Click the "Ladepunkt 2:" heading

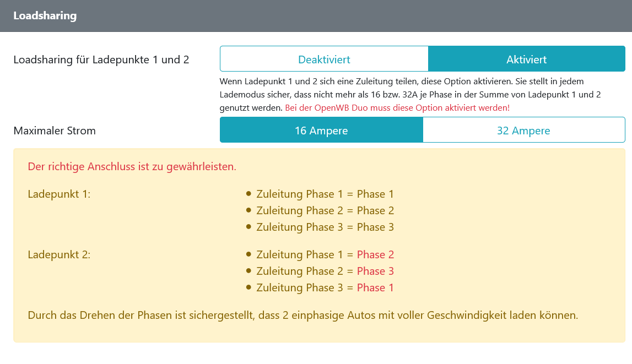[x=59, y=254]
